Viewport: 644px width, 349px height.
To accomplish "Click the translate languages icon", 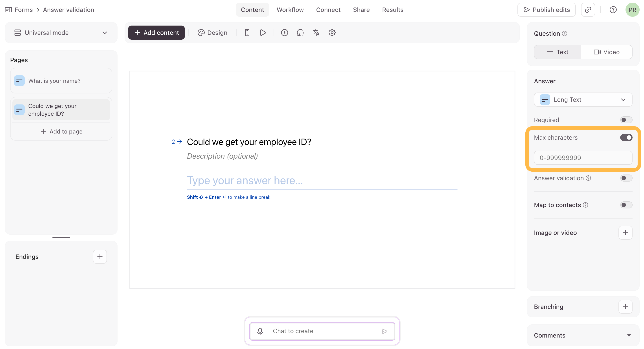I will click(x=316, y=33).
